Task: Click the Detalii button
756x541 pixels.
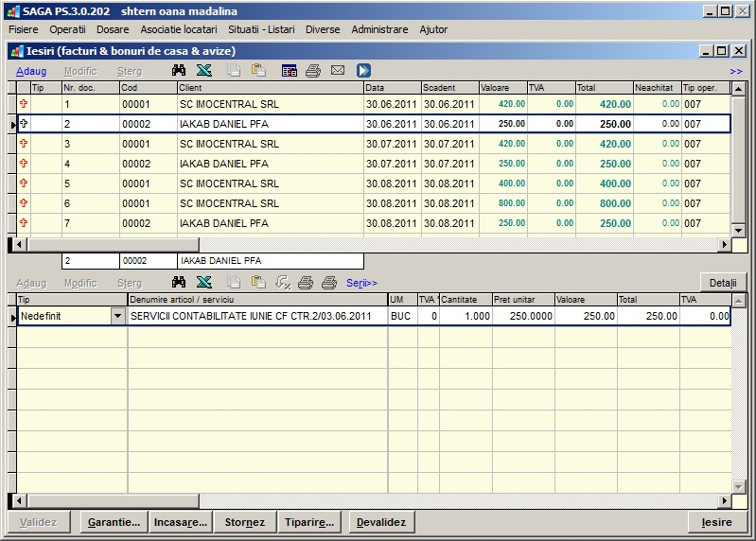Action: pyautogui.click(x=723, y=283)
